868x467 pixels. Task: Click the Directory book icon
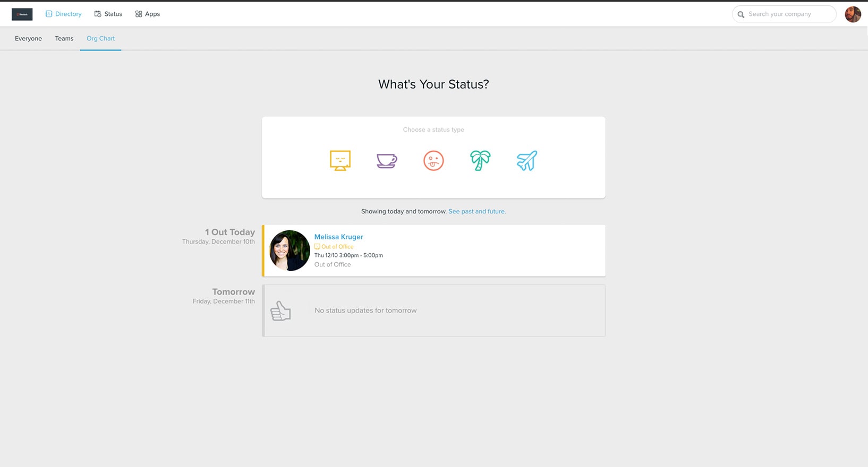(x=49, y=14)
